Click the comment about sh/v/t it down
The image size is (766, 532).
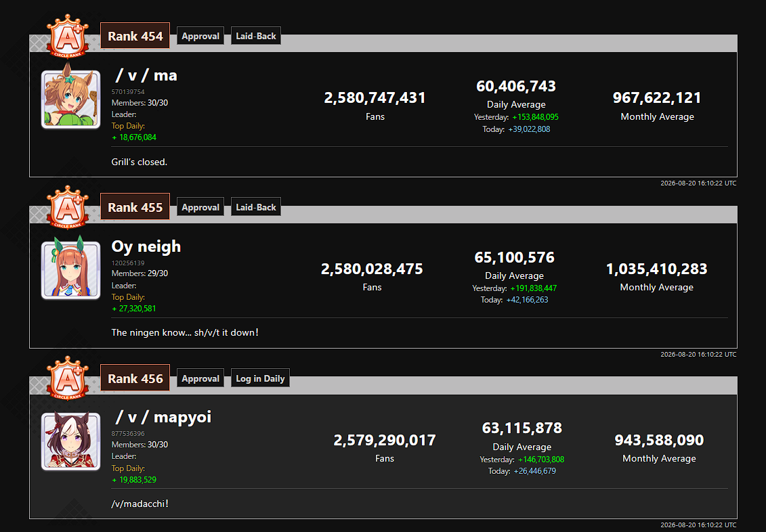(x=185, y=332)
